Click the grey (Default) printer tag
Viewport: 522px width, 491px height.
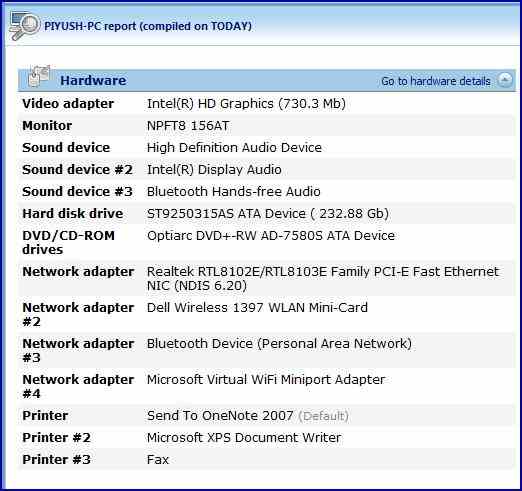pyautogui.click(x=323, y=416)
